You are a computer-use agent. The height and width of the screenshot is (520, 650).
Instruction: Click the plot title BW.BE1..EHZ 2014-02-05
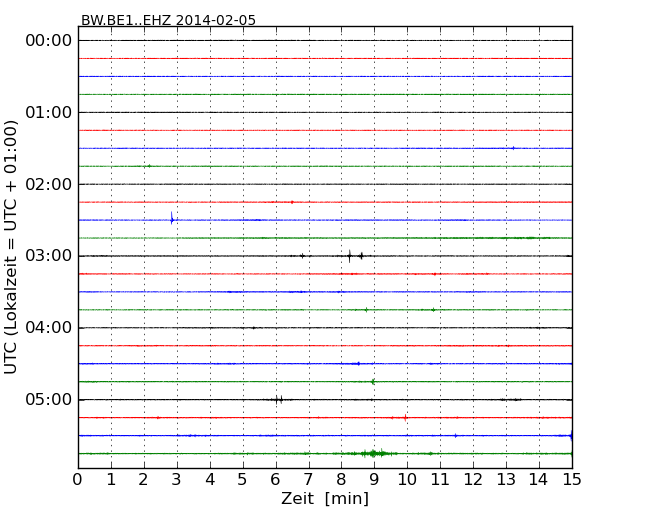(x=168, y=20)
